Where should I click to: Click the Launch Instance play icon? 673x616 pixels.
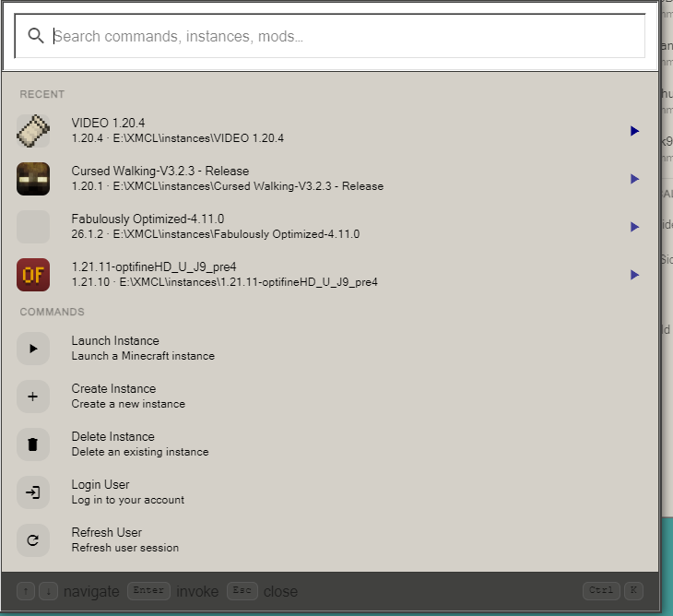33,349
